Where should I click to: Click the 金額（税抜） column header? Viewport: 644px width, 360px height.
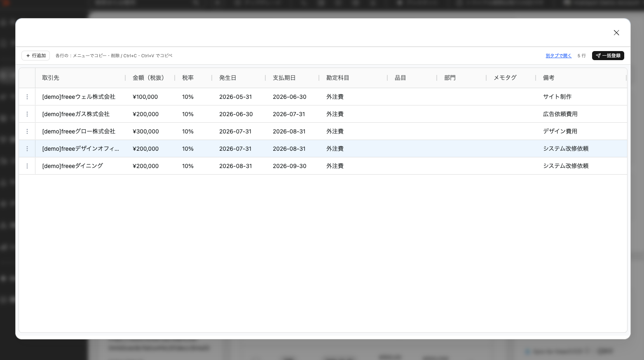point(150,78)
